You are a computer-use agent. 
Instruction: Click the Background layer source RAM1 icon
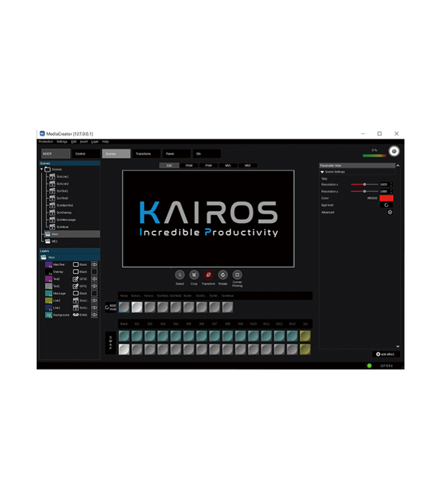76,314
